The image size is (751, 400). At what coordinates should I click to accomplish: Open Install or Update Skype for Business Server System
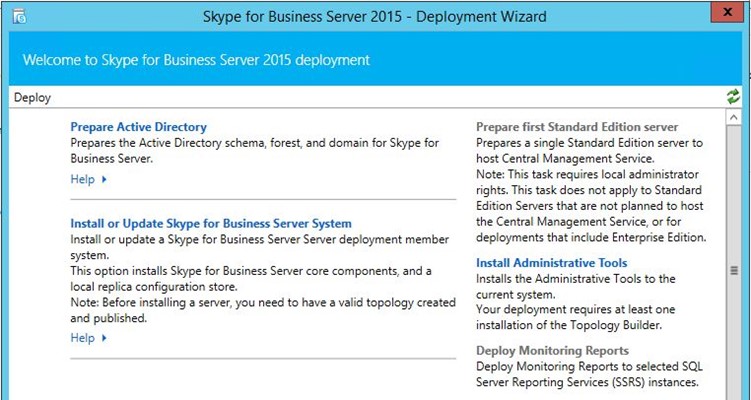point(211,224)
